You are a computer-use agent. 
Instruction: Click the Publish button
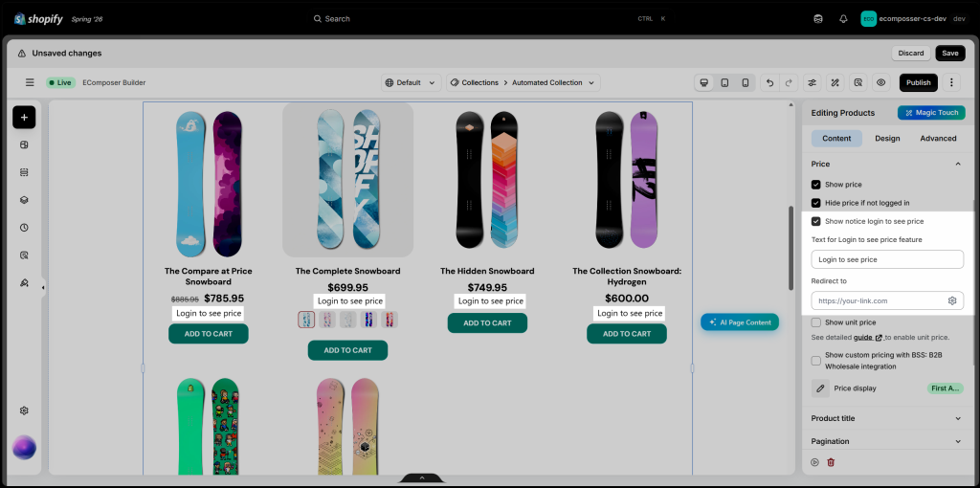(x=918, y=82)
